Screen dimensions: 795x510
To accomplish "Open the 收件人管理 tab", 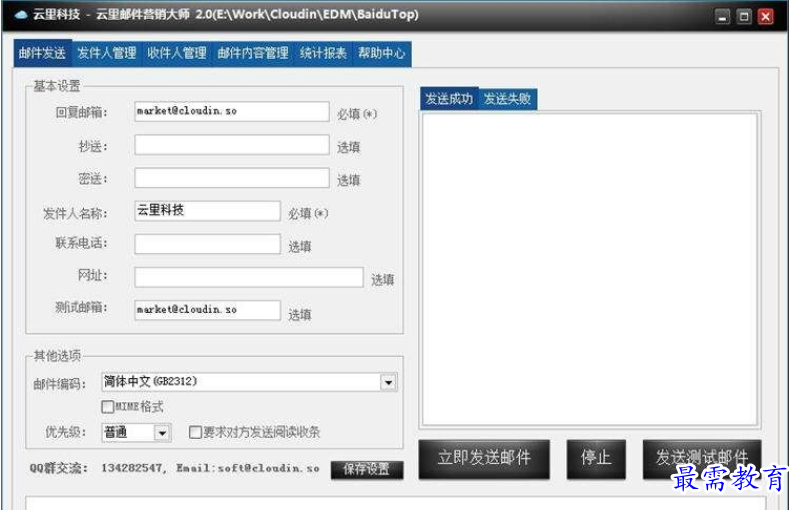I will coord(176,53).
